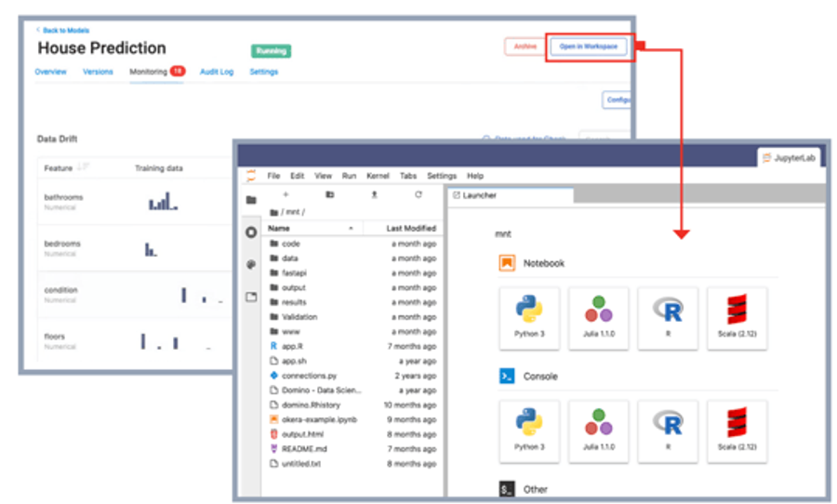837x504 pixels.
Task: Launch a Julia 1.1.0 notebook
Action: [x=598, y=318]
